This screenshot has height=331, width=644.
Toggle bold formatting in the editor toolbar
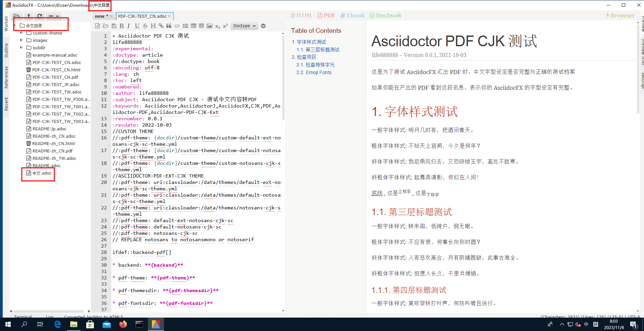pos(122,26)
